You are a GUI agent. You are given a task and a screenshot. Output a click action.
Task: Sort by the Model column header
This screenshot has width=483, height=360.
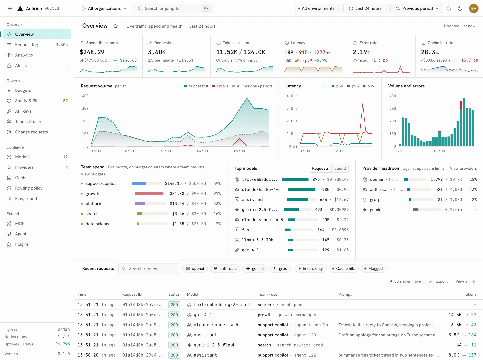point(192,295)
